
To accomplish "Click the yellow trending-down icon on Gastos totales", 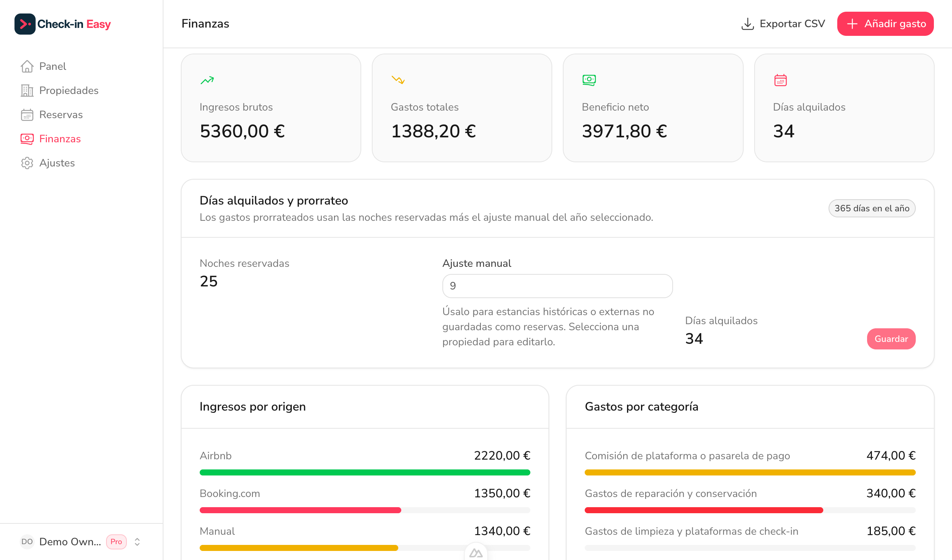I will [398, 80].
